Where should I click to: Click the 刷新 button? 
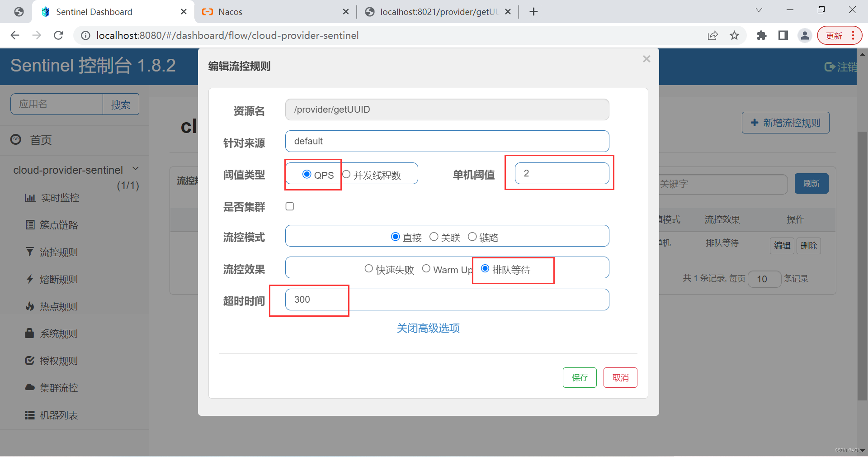[811, 183]
